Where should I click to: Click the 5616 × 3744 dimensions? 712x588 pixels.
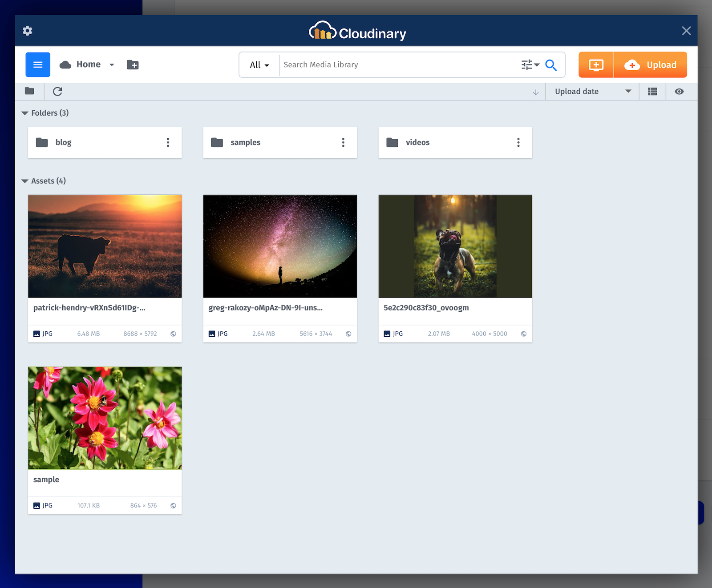(x=316, y=334)
